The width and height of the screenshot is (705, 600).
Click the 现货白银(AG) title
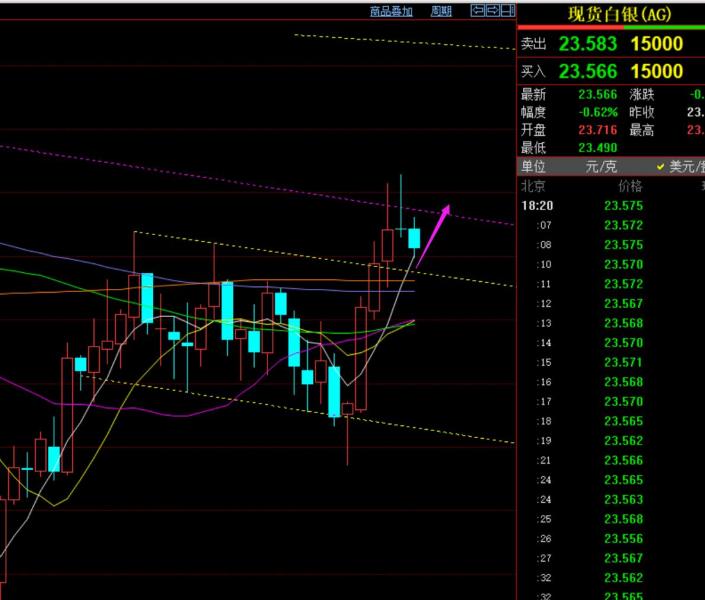click(619, 14)
